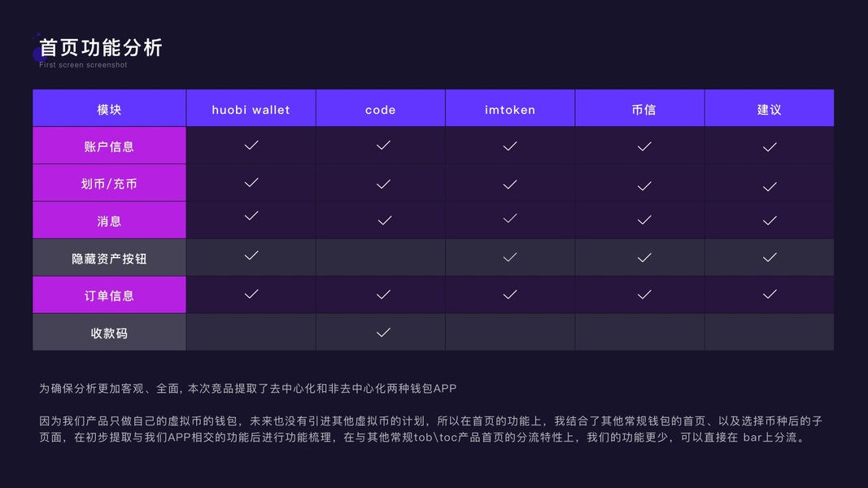The height and width of the screenshot is (488, 868).
Task: Click the checkmark for 隐藏资产按钮 under huobi wallet
Action: [251, 255]
